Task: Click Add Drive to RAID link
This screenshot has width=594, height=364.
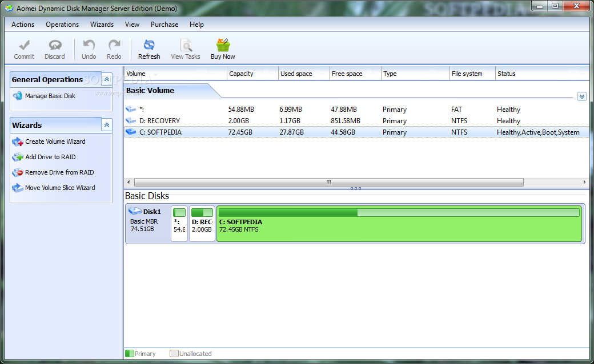Action: [50, 157]
